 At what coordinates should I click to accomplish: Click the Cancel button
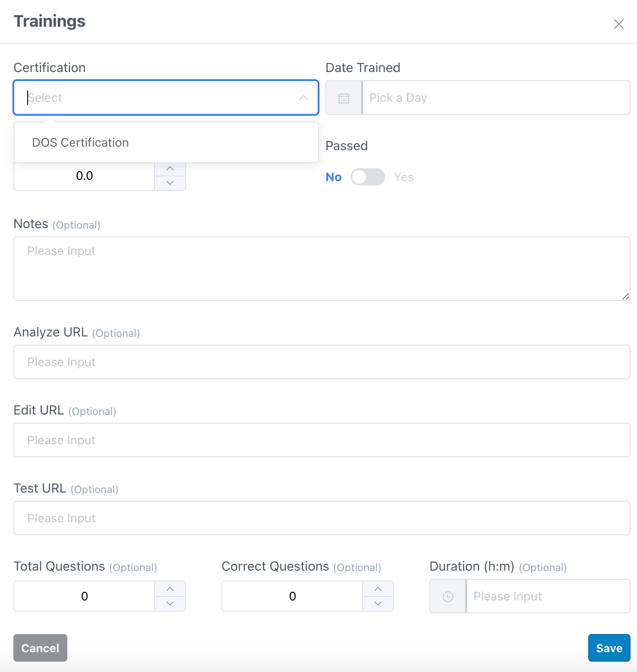pyautogui.click(x=40, y=648)
